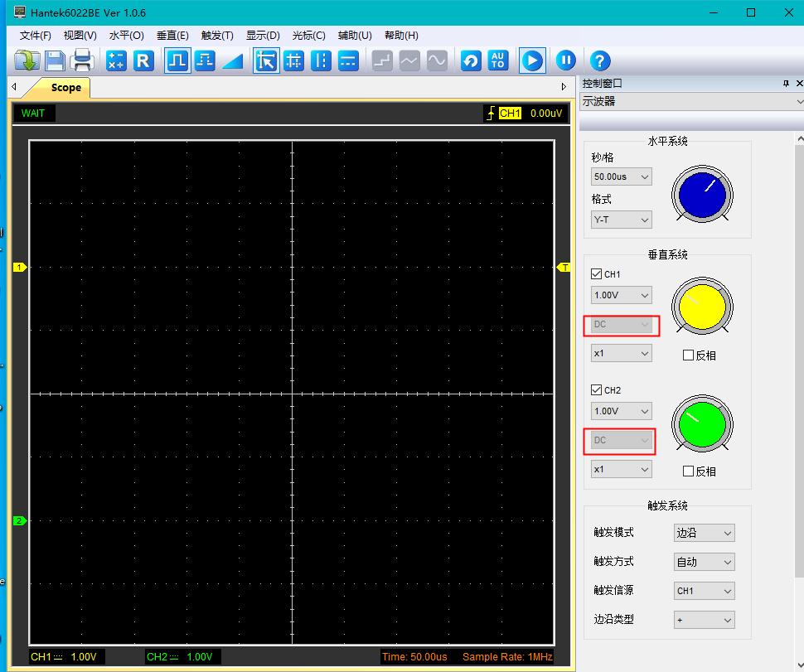Click the blue Run (play) button

pyautogui.click(x=531, y=60)
